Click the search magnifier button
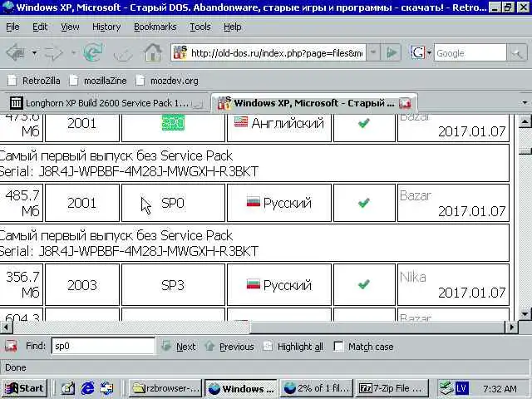 coord(517,53)
